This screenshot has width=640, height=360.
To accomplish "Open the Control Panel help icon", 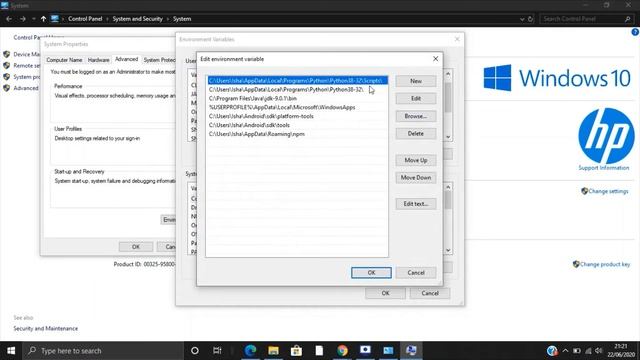I will (635, 32).
